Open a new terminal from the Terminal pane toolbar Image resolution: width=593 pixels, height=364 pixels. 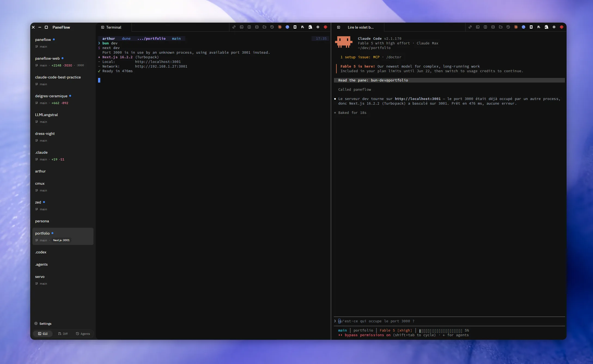[x=241, y=27]
